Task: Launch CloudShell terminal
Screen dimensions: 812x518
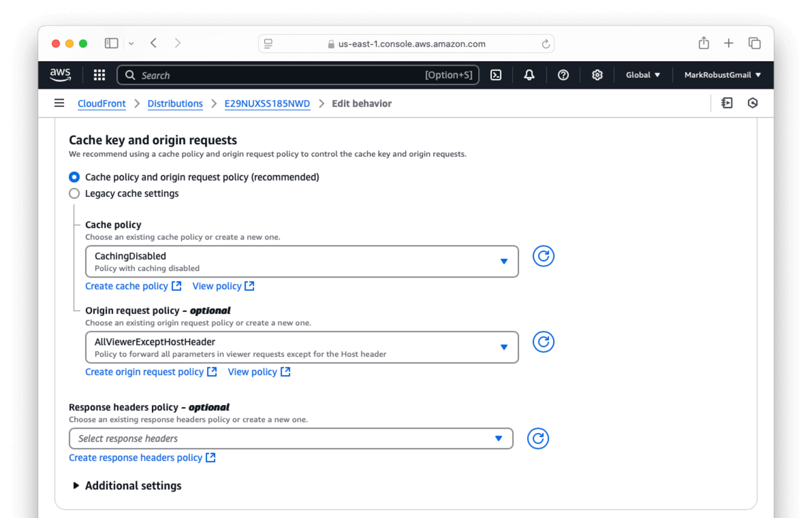Action: click(496, 75)
